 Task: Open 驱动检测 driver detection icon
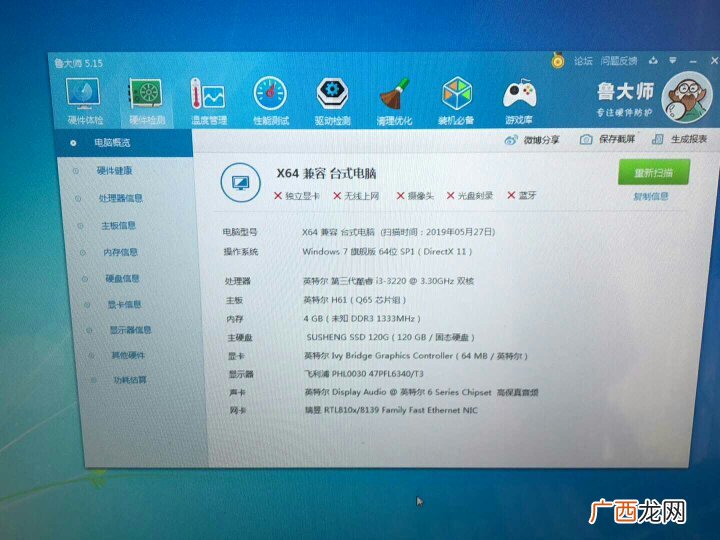coord(332,94)
